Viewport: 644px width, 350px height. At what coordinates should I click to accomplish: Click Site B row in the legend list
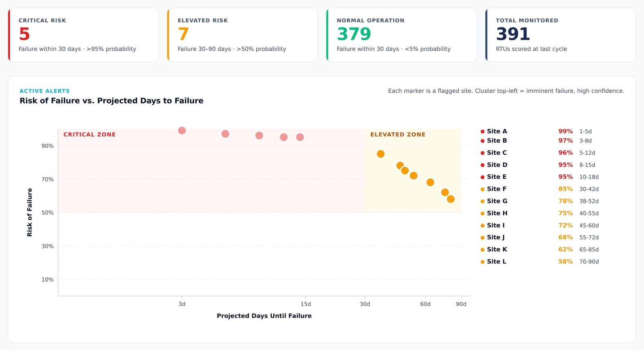[x=540, y=141]
